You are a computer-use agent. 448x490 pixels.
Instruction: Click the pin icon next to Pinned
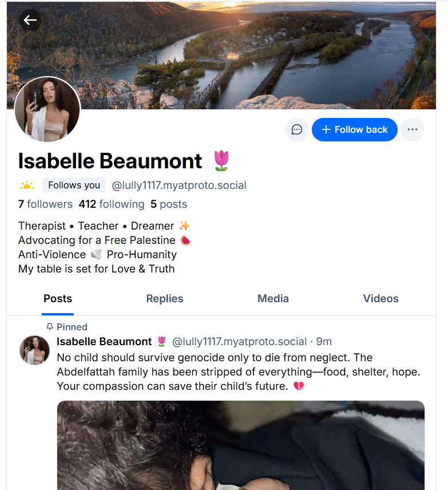[x=50, y=327]
